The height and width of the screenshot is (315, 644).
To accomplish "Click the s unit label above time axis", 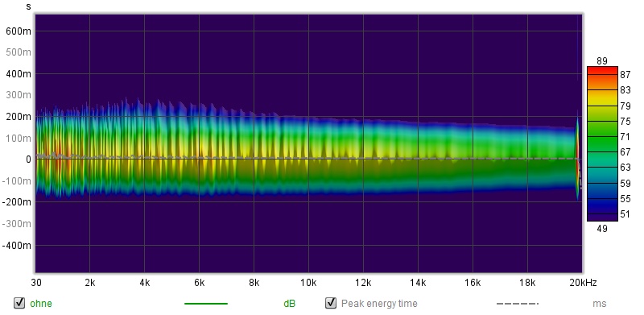I will (x=28, y=6).
